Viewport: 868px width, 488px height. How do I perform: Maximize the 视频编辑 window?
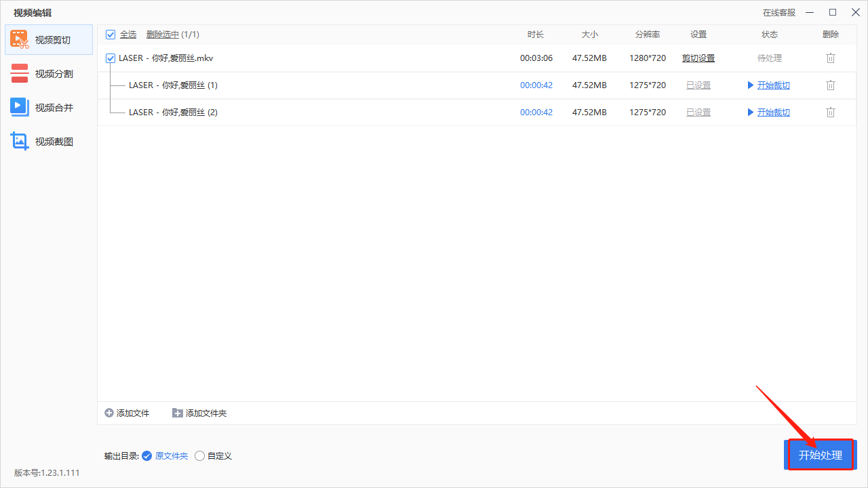tap(833, 12)
